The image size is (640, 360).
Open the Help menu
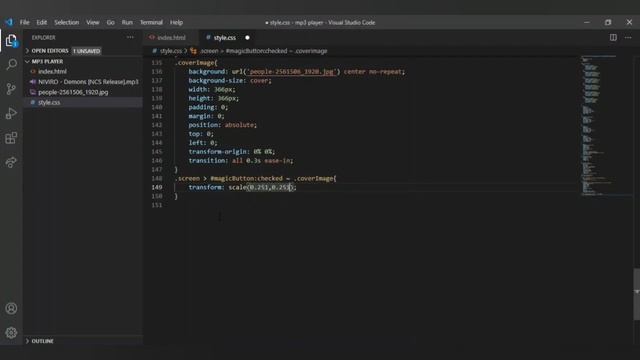(176, 22)
